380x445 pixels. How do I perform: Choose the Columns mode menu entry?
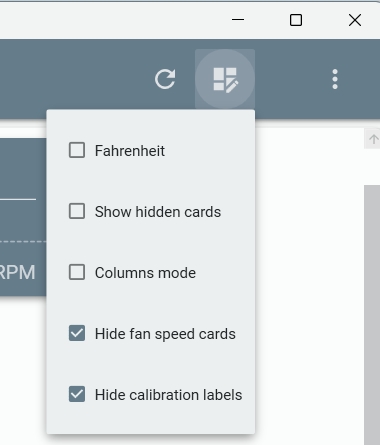coord(145,273)
